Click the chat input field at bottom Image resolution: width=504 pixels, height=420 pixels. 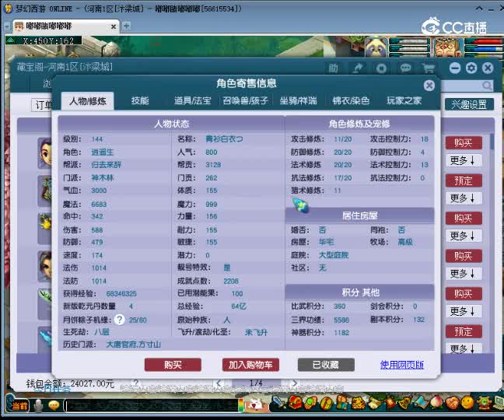coord(150,406)
